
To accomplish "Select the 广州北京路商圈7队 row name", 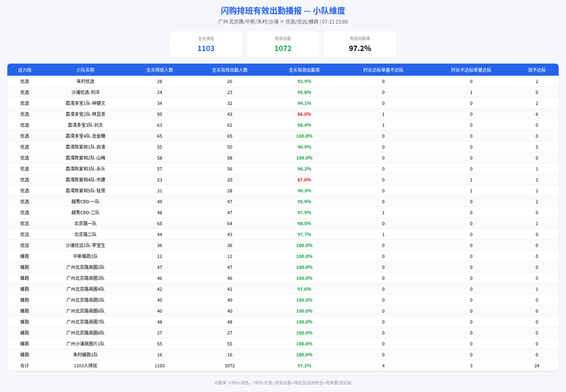I will tap(86, 322).
